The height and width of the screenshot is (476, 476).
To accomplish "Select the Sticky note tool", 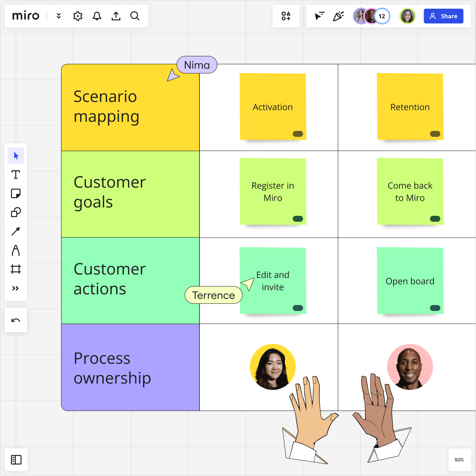I will [16, 194].
